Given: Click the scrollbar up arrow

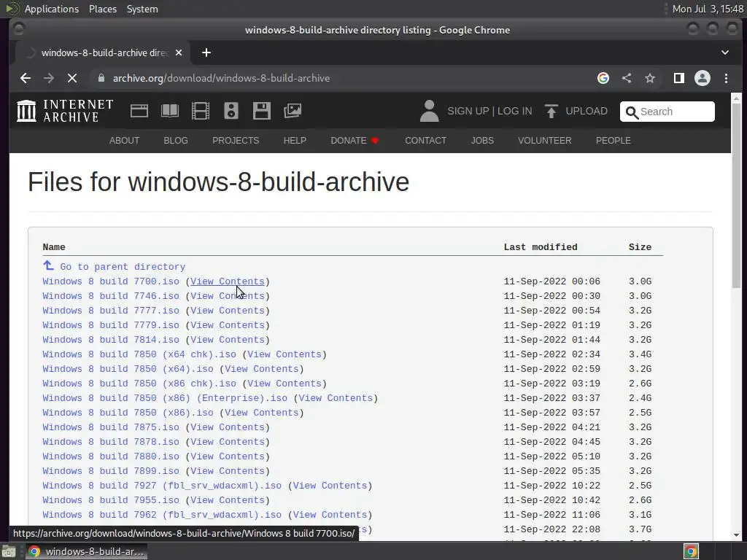Looking at the screenshot, I should (x=737, y=98).
